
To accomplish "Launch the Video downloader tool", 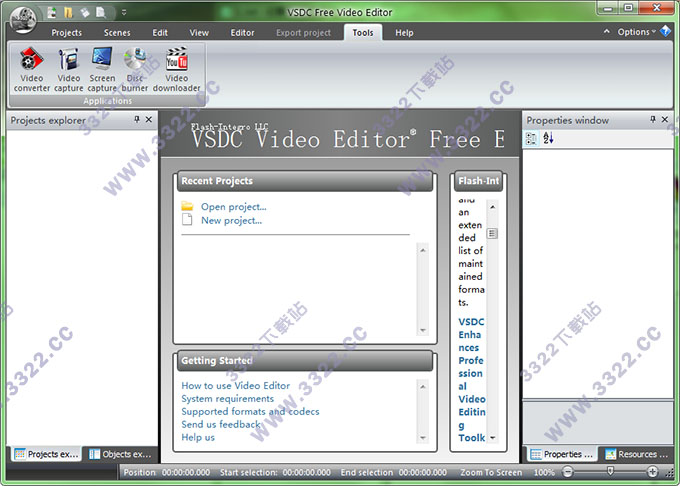I will 177,70.
